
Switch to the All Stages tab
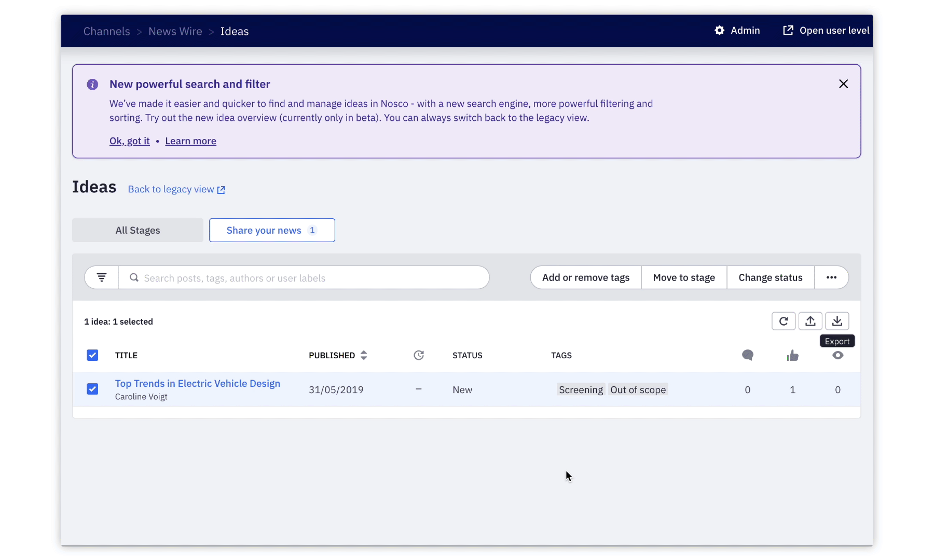pyautogui.click(x=138, y=230)
